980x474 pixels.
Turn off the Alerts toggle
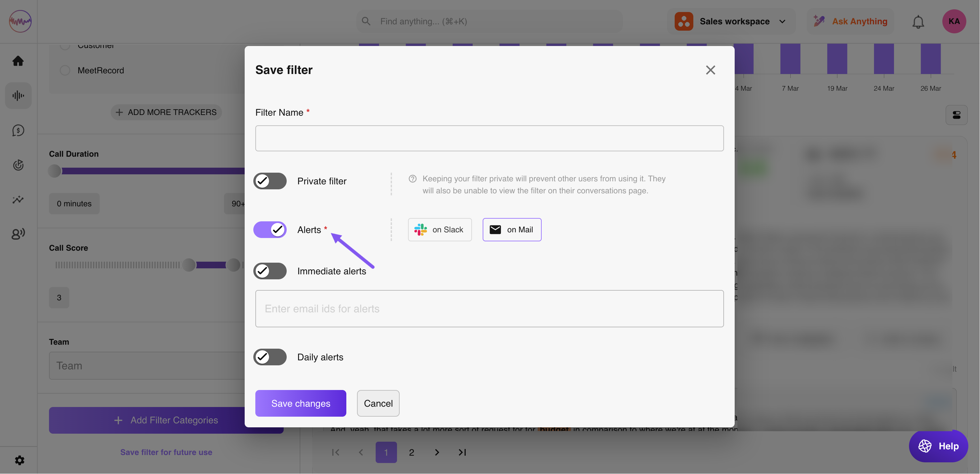270,229
